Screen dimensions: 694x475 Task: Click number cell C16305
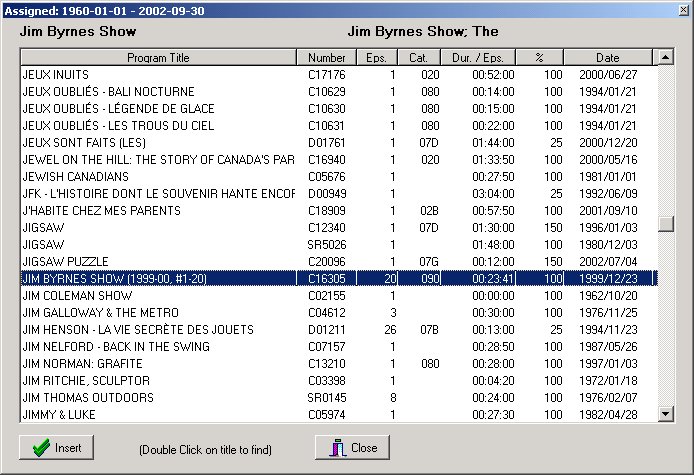(327, 278)
